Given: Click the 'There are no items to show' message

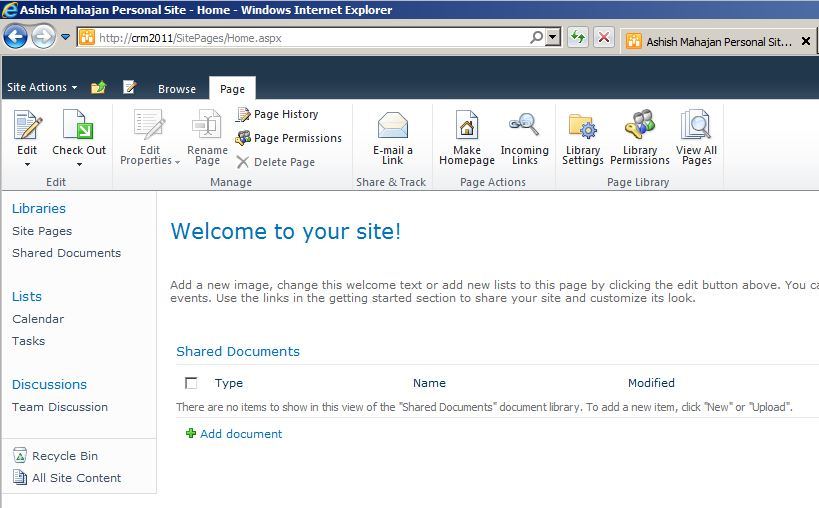Looking at the screenshot, I should coord(484,407).
